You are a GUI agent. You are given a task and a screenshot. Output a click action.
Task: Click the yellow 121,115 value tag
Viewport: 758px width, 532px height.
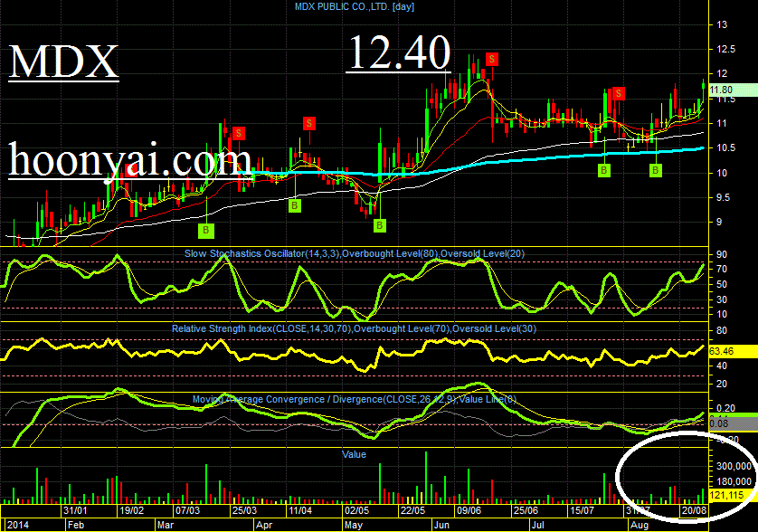(733, 495)
